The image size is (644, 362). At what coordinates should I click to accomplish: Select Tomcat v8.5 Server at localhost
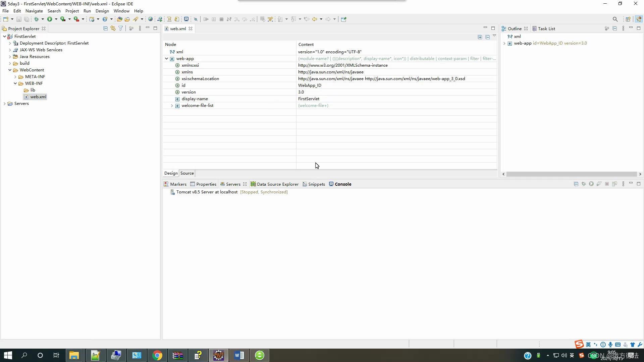(207, 192)
